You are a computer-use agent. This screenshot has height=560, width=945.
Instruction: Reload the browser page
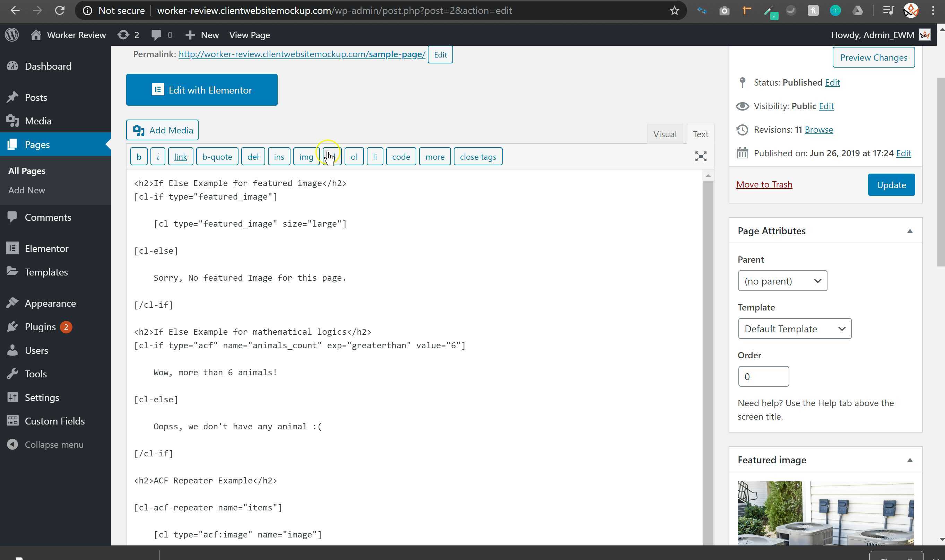60,10
